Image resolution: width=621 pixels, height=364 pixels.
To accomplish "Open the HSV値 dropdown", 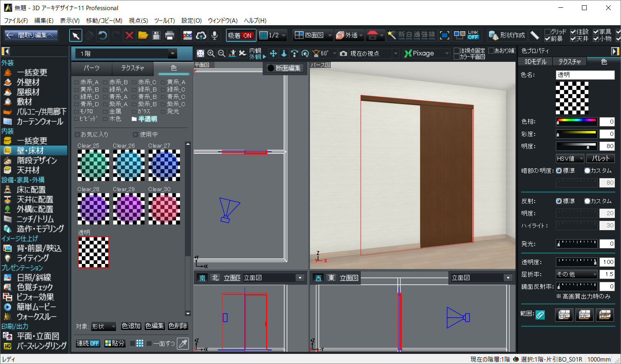I will (x=570, y=159).
